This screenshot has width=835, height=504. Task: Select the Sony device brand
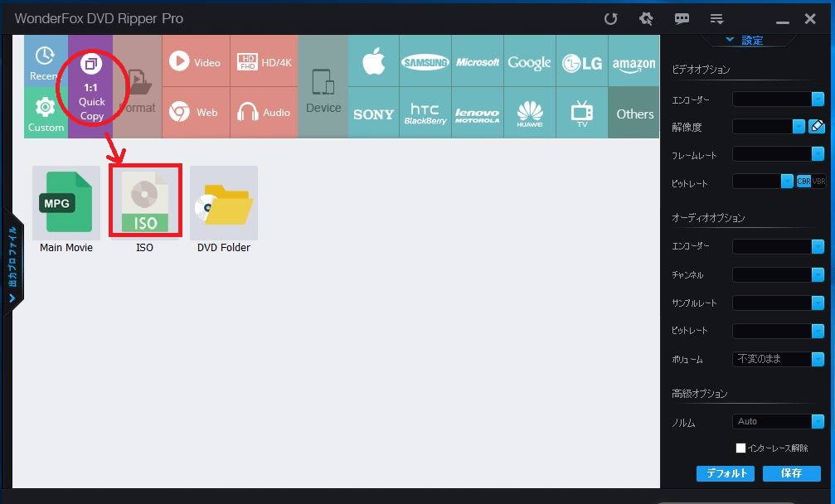374,112
